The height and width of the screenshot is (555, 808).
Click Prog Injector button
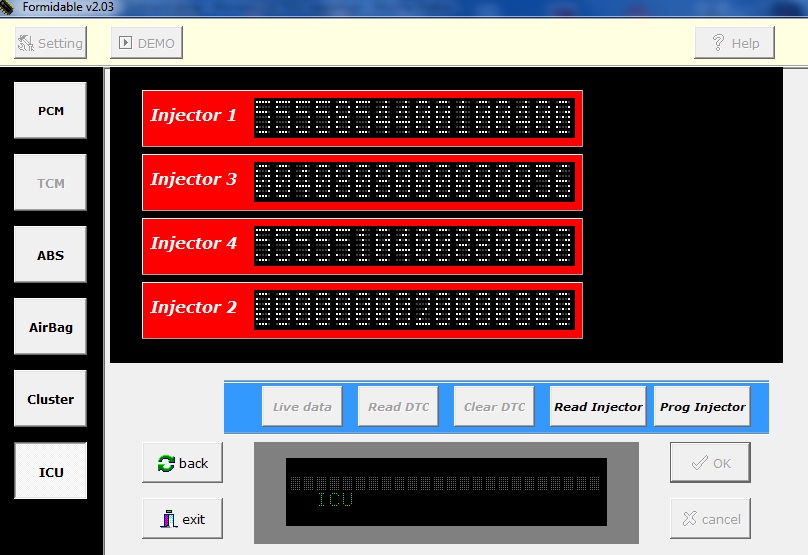pyautogui.click(x=702, y=407)
